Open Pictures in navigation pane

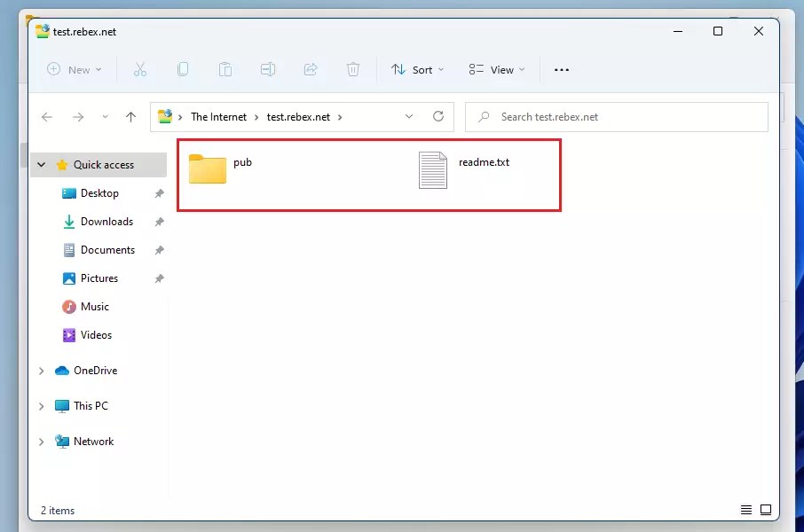pyautogui.click(x=99, y=278)
